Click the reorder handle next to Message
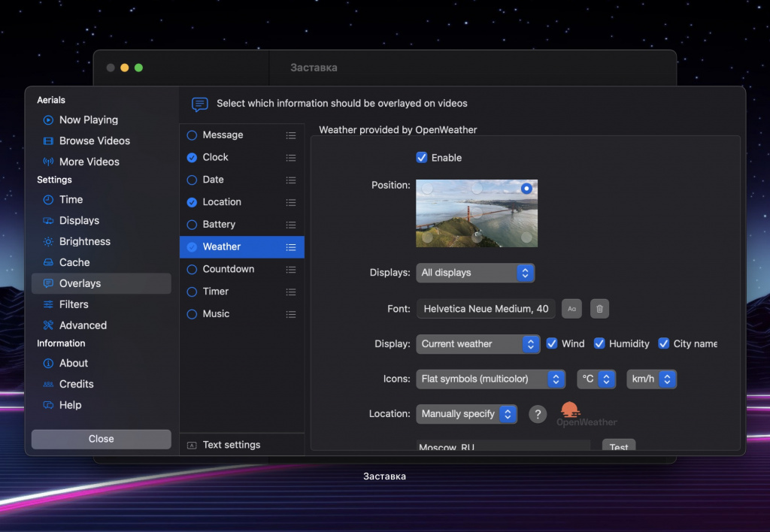Viewport: 770px width, 532px height. coord(291,135)
